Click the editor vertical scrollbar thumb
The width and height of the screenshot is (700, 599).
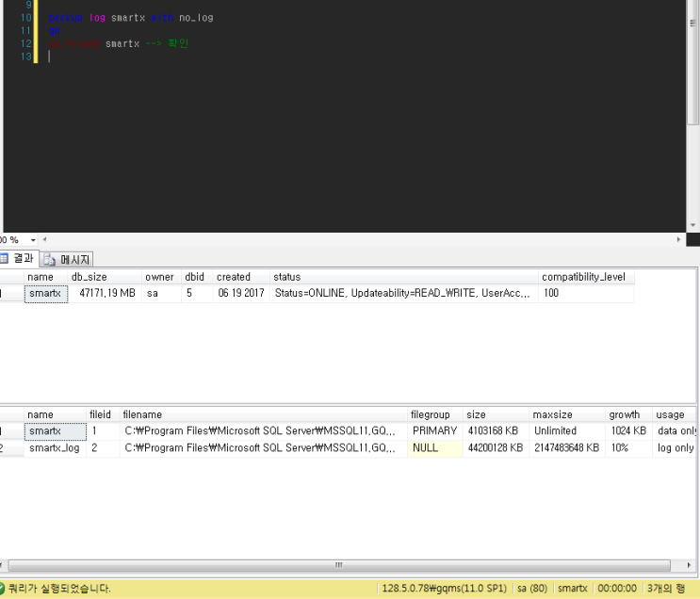(x=692, y=62)
